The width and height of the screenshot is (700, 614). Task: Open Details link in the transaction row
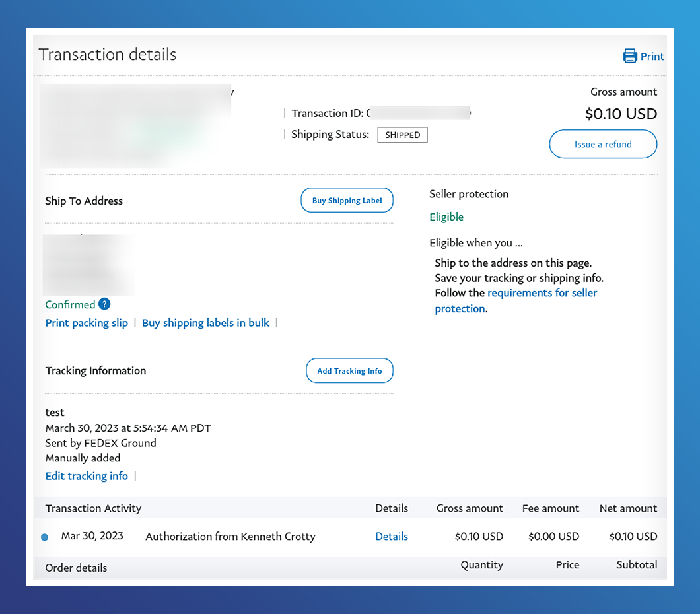[392, 537]
